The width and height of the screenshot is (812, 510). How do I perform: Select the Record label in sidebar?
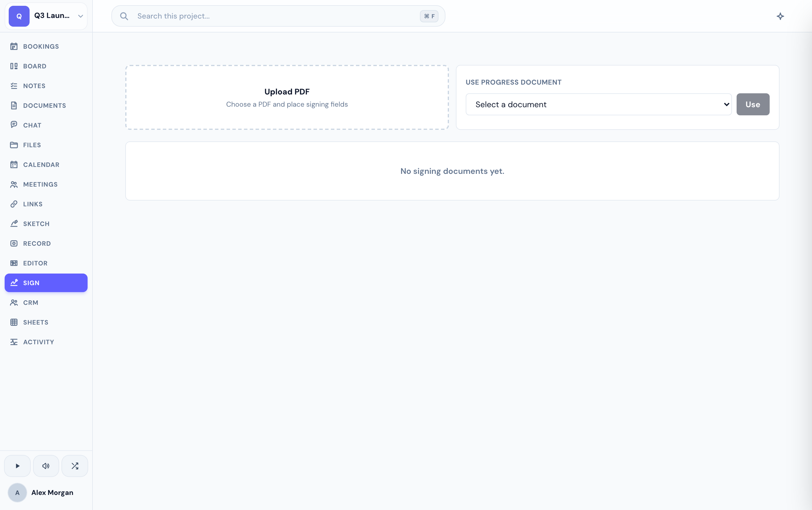(x=37, y=243)
